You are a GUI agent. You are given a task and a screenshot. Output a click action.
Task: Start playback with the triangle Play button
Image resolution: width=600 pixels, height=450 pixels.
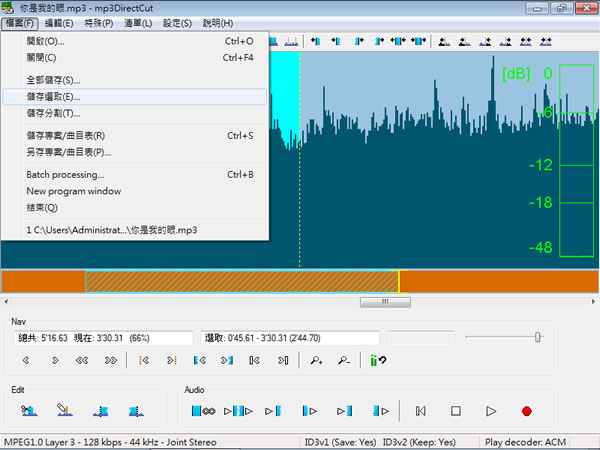491,411
